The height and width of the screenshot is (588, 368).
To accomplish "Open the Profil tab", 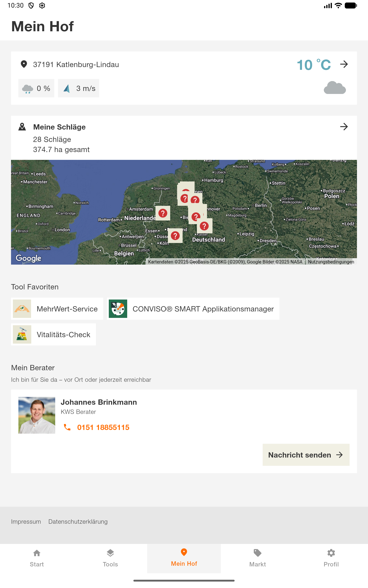I will pos(331,558).
